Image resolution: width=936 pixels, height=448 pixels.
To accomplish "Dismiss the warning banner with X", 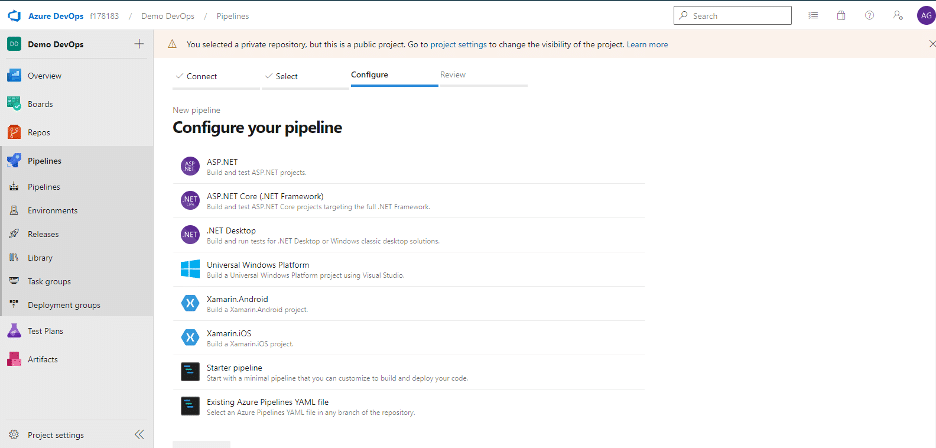I will (x=932, y=44).
